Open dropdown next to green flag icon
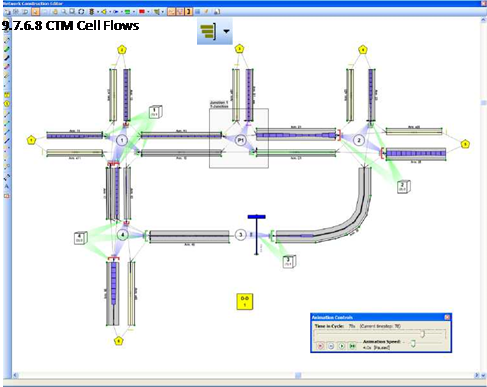Screen dimensions: 487x387 (x=163, y=12)
